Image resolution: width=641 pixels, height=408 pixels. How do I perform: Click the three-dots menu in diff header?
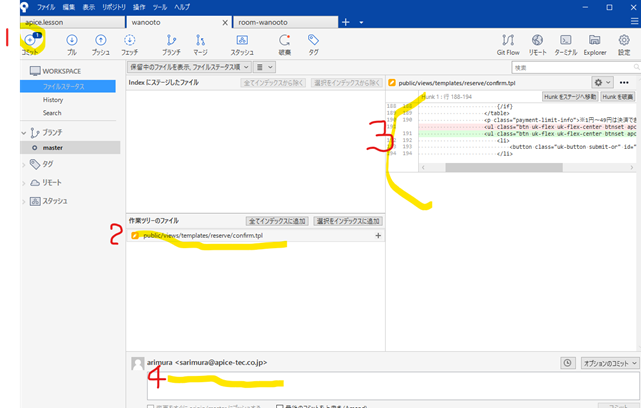tap(624, 83)
